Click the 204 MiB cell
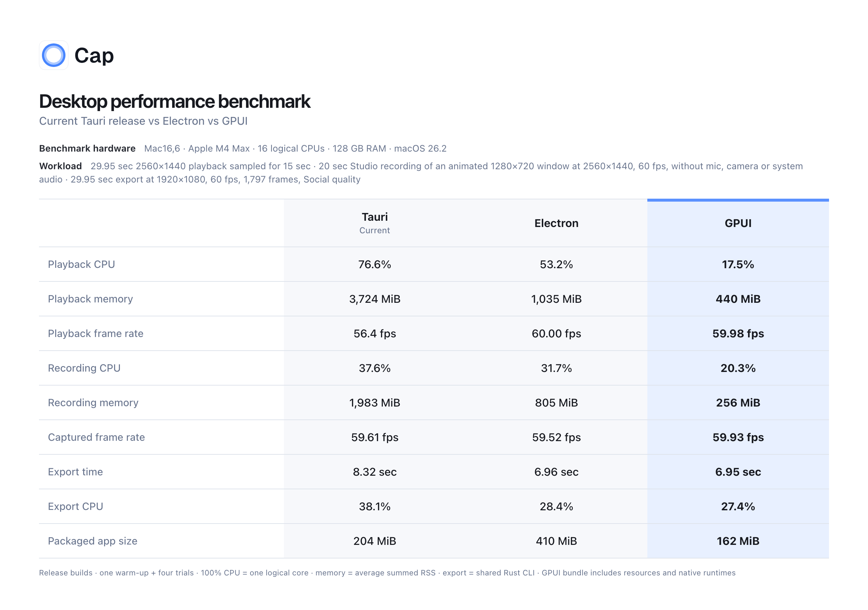 click(x=375, y=541)
